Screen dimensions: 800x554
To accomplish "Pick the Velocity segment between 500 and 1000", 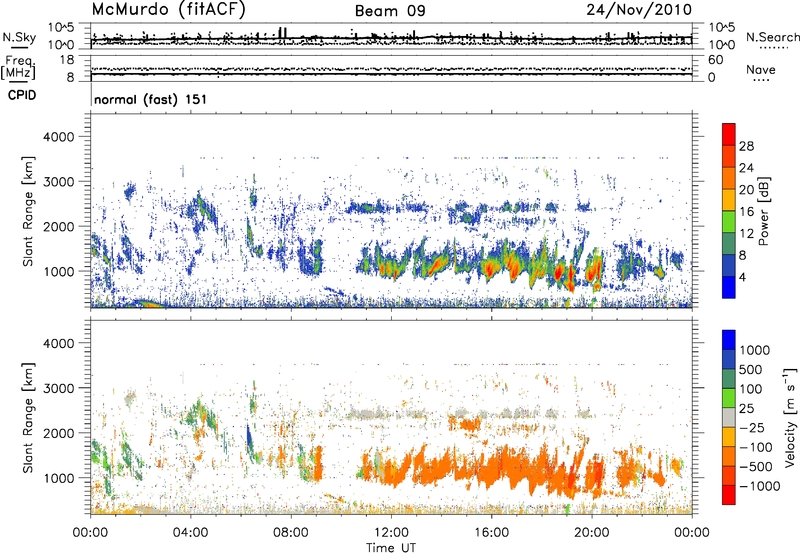I will [729, 359].
